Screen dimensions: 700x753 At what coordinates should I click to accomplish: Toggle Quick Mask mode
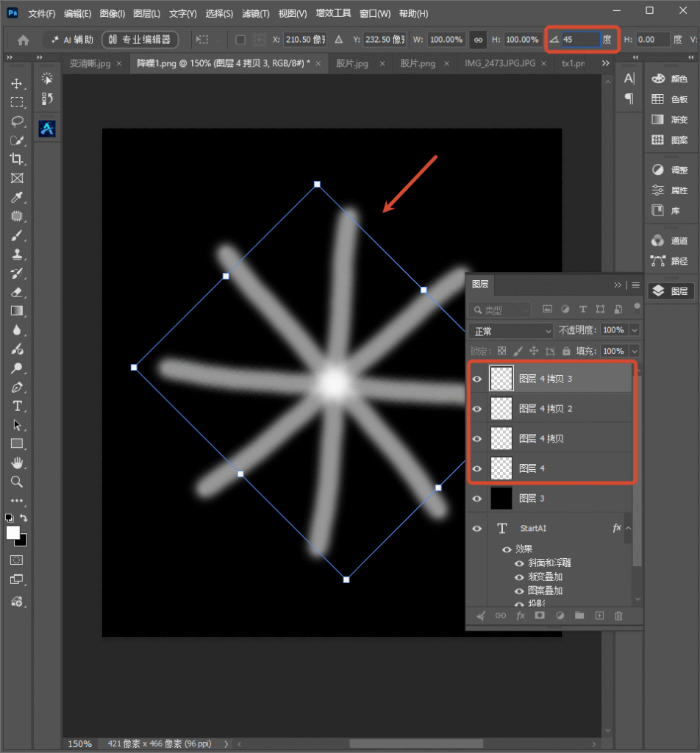click(17, 560)
